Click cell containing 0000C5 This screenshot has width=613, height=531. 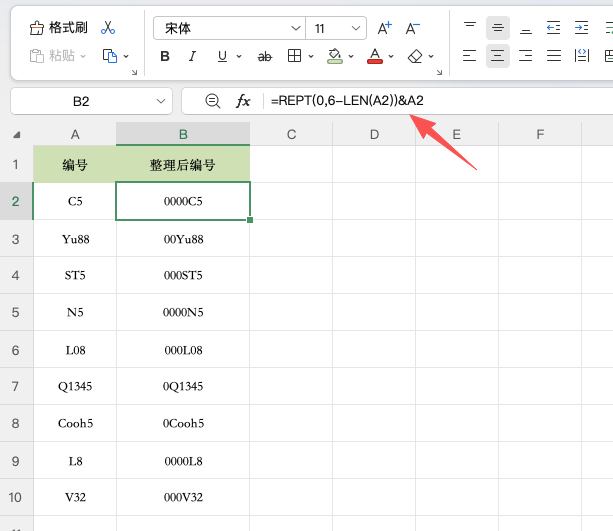pos(183,201)
